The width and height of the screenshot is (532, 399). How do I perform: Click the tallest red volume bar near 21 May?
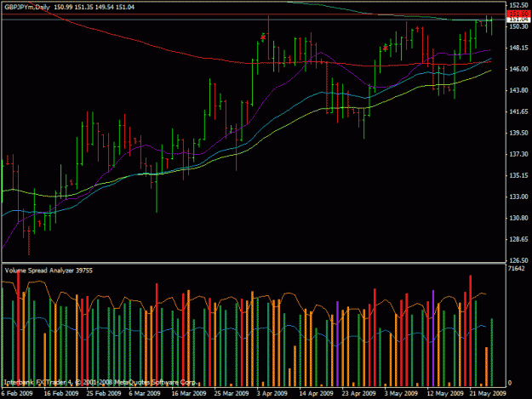coord(471,331)
